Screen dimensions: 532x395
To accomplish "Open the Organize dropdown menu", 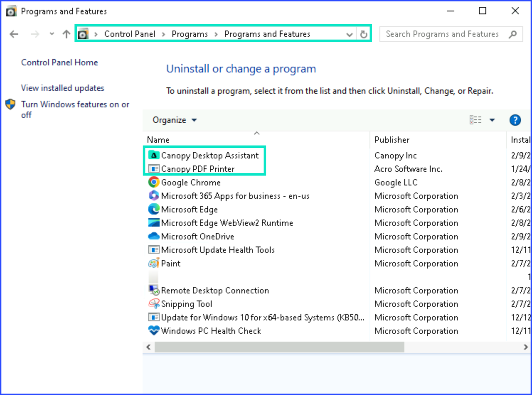I will pos(175,120).
